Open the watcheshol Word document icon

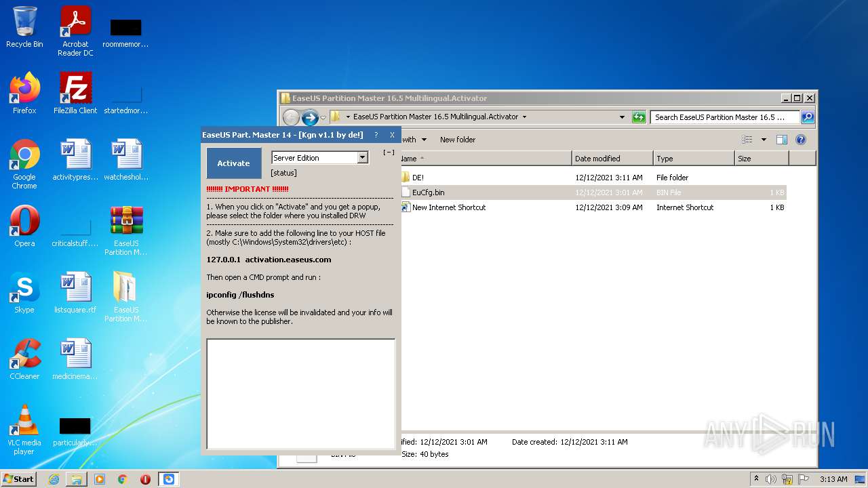coord(126,159)
